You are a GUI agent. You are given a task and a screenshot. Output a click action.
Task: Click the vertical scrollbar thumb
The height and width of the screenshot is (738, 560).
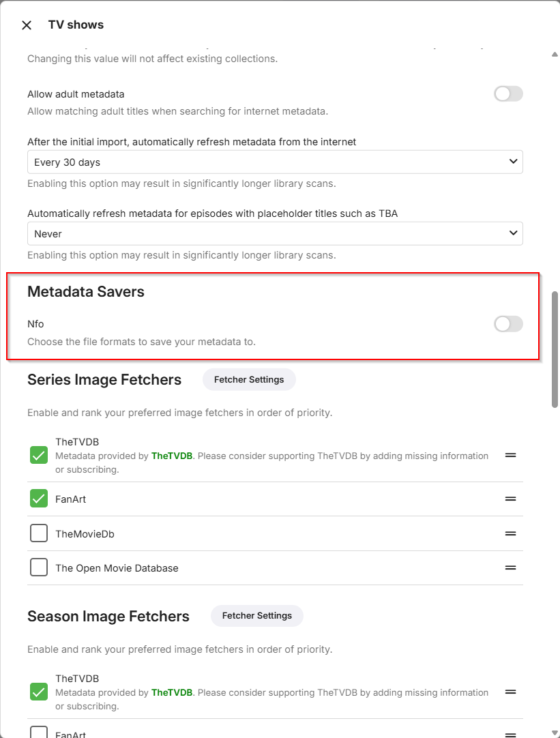click(x=555, y=349)
